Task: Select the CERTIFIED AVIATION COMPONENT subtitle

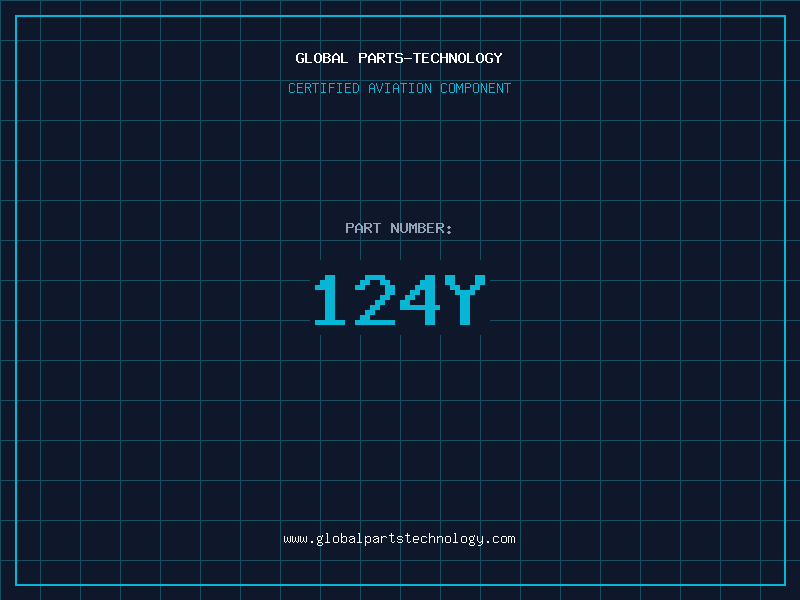Action: click(399, 88)
